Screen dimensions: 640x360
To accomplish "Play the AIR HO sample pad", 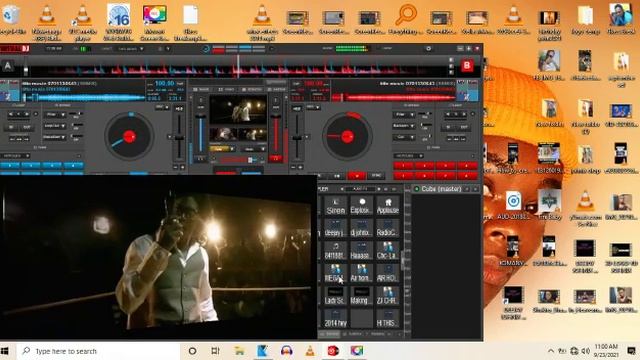I will coord(387,273).
